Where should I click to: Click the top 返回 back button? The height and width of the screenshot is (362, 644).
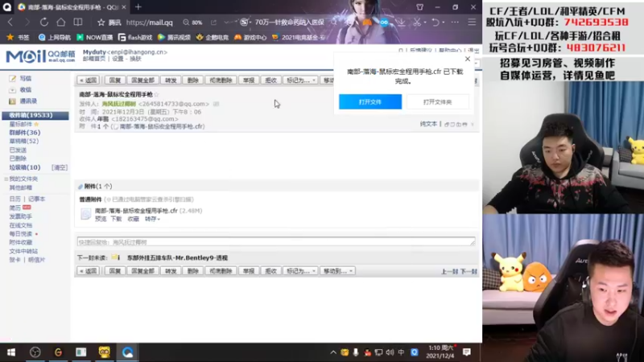88,80
